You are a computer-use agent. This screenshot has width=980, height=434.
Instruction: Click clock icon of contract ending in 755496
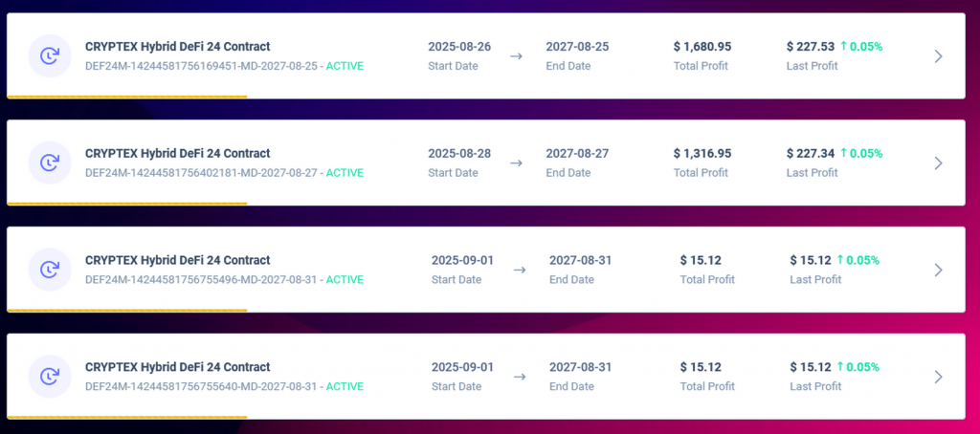48,270
